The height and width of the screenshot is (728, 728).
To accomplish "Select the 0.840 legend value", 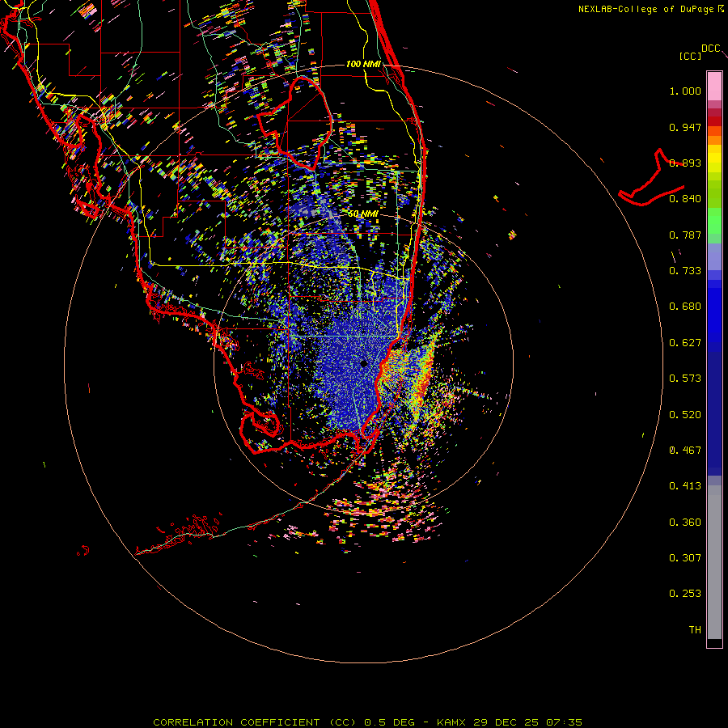I will tap(685, 199).
